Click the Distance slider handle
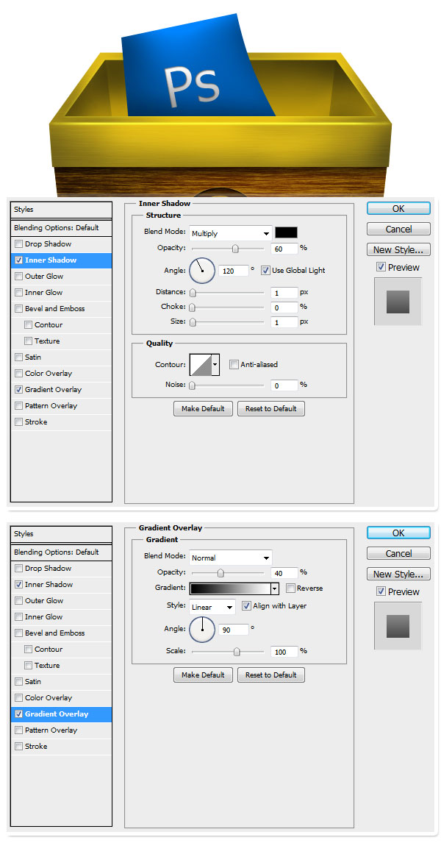This screenshot has height=868, width=441. click(x=193, y=293)
